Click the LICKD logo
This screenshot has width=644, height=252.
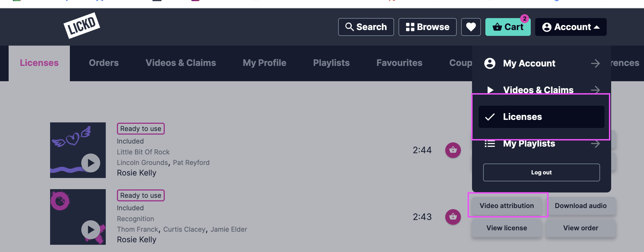point(82,25)
